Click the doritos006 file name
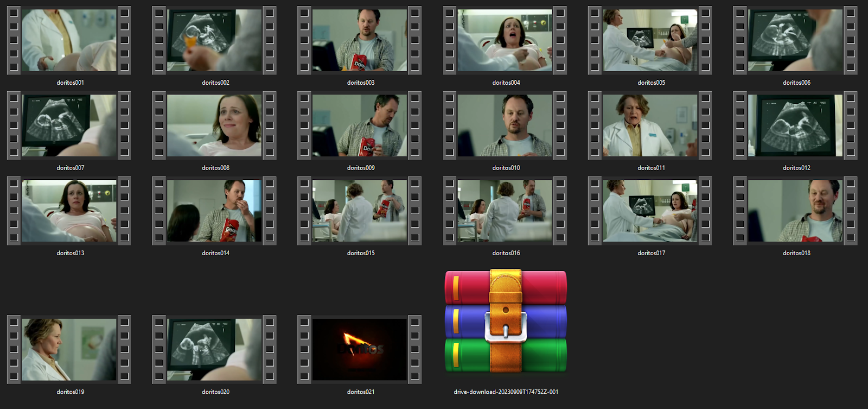 coord(796,83)
